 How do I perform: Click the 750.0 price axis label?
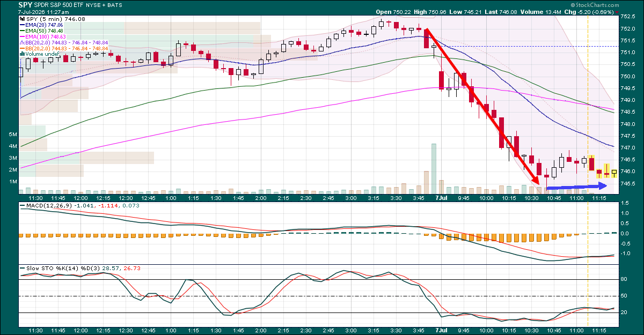pyautogui.click(x=628, y=76)
